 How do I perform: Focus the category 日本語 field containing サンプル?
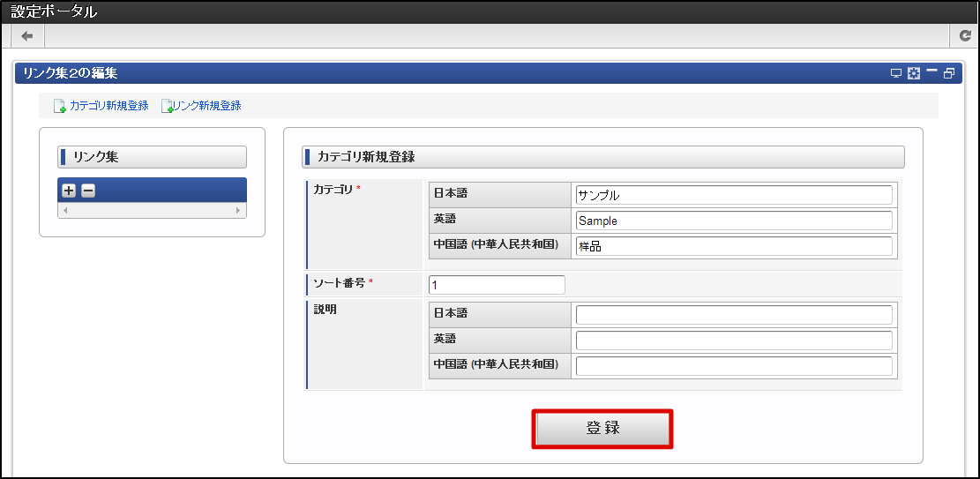click(x=734, y=195)
